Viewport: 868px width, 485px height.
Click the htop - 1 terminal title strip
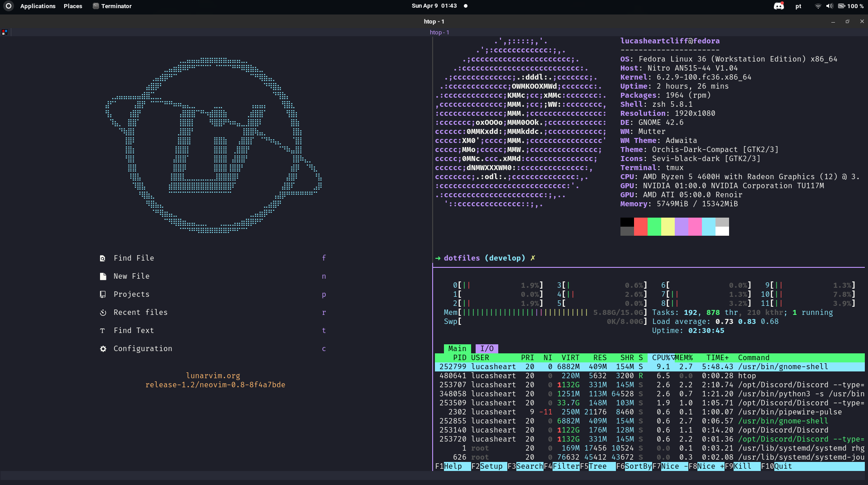point(439,32)
